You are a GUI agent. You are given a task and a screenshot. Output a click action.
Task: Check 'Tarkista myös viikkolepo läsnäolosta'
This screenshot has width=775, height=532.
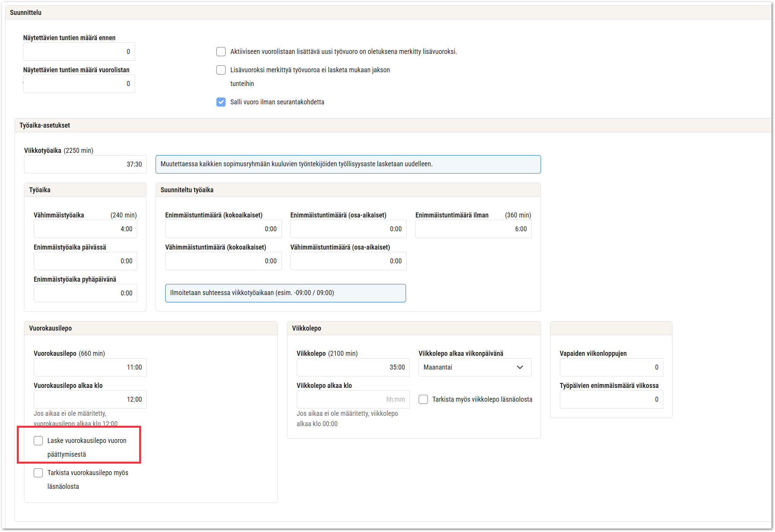tap(423, 399)
